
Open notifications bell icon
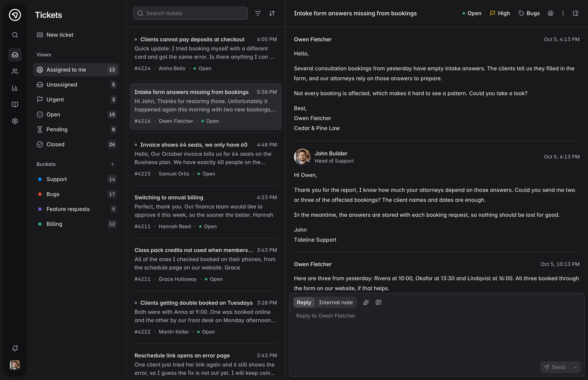point(15,348)
